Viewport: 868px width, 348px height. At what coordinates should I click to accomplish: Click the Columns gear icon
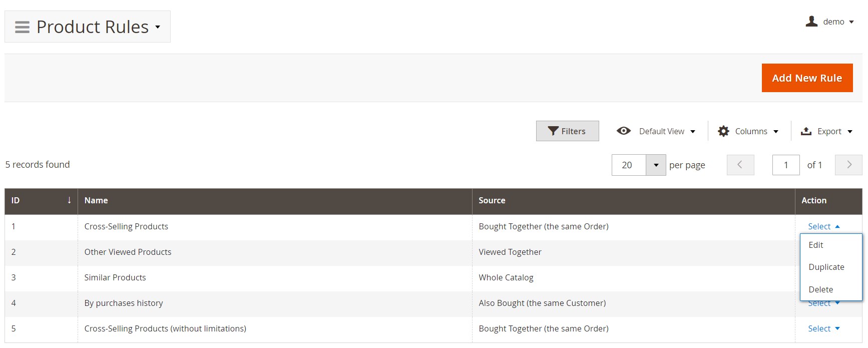click(723, 131)
